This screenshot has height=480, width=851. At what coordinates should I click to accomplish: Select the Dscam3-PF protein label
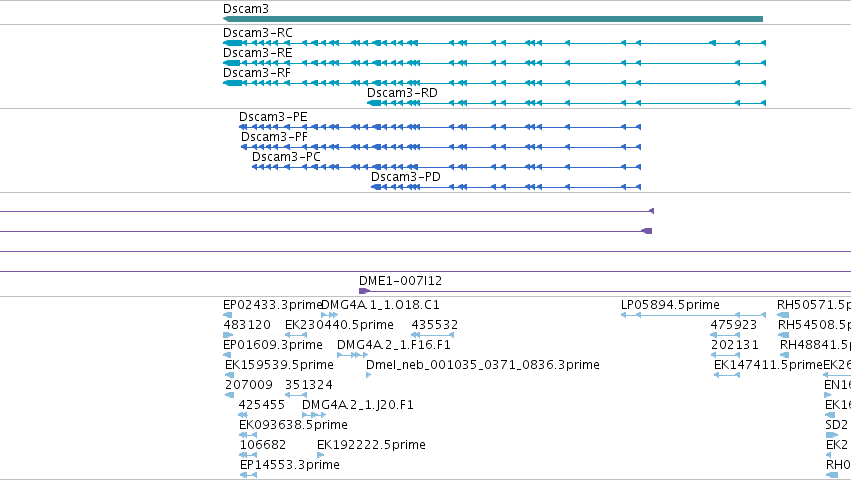pyautogui.click(x=274, y=137)
